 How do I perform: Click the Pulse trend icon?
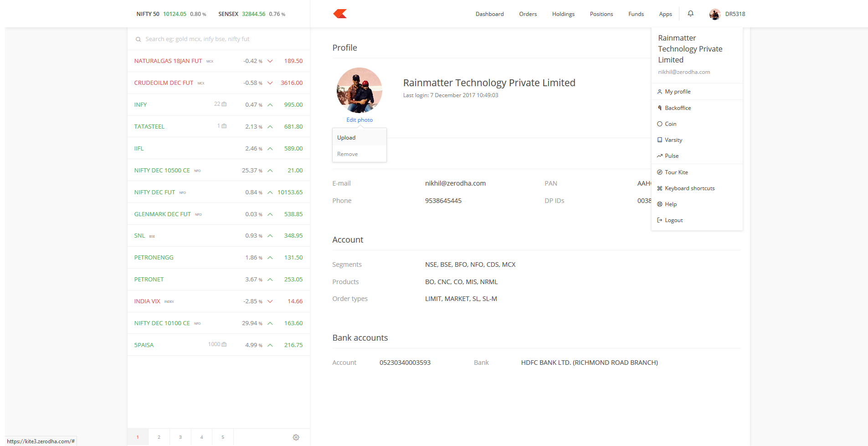coord(659,156)
